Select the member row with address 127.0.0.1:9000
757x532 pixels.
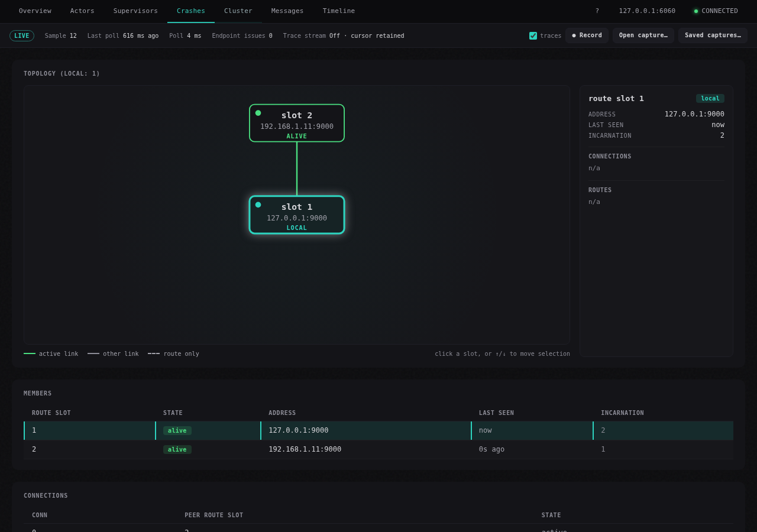point(378,430)
